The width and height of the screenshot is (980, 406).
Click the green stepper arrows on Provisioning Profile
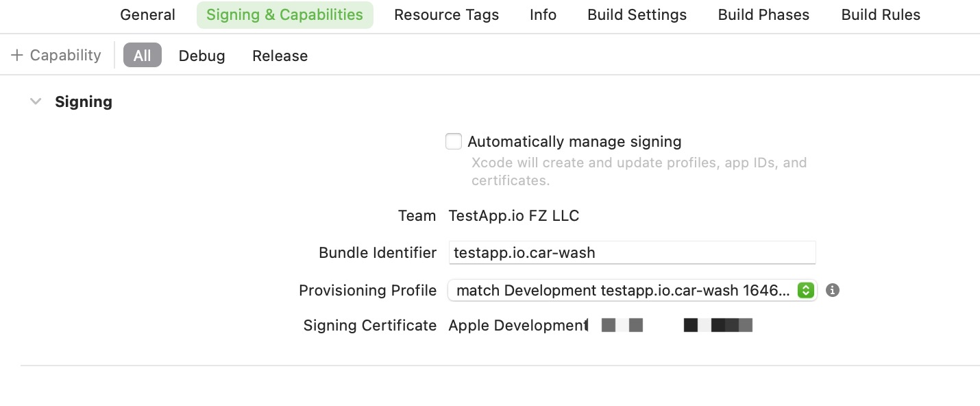coord(806,290)
